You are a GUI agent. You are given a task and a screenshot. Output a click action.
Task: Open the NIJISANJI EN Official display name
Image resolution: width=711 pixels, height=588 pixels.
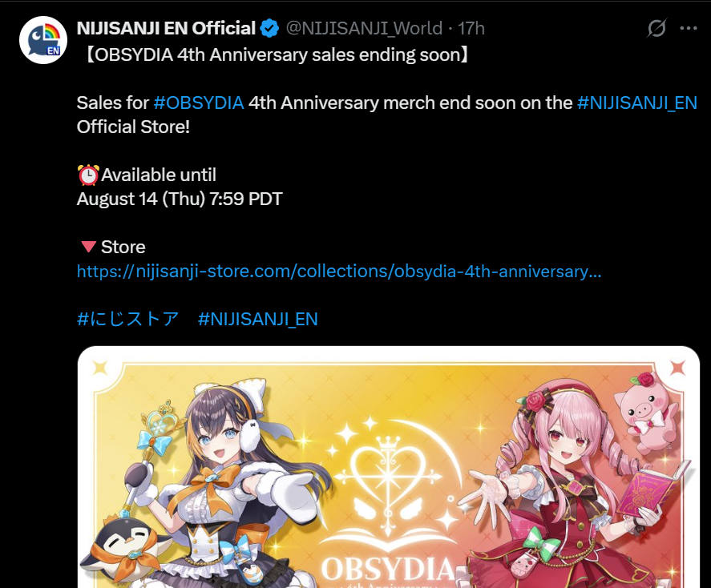[x=166, y=28]
